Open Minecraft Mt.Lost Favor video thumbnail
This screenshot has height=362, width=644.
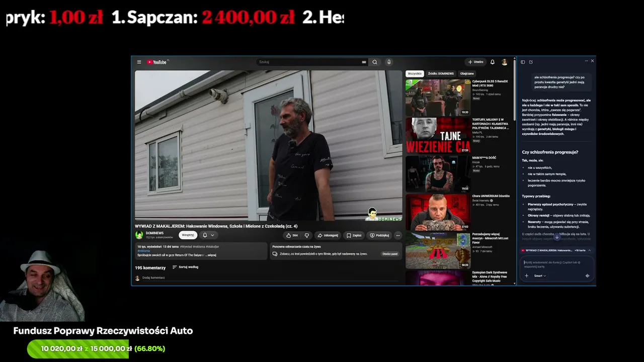click(438, 250)
